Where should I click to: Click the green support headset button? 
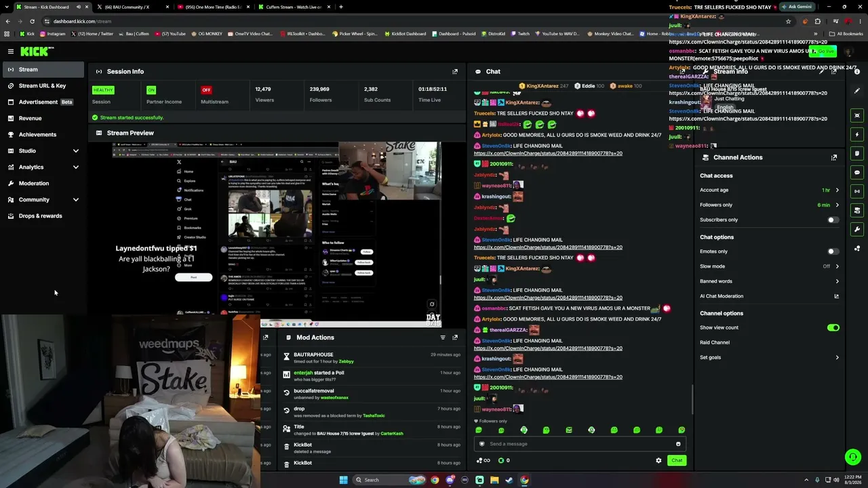point(853,457)
